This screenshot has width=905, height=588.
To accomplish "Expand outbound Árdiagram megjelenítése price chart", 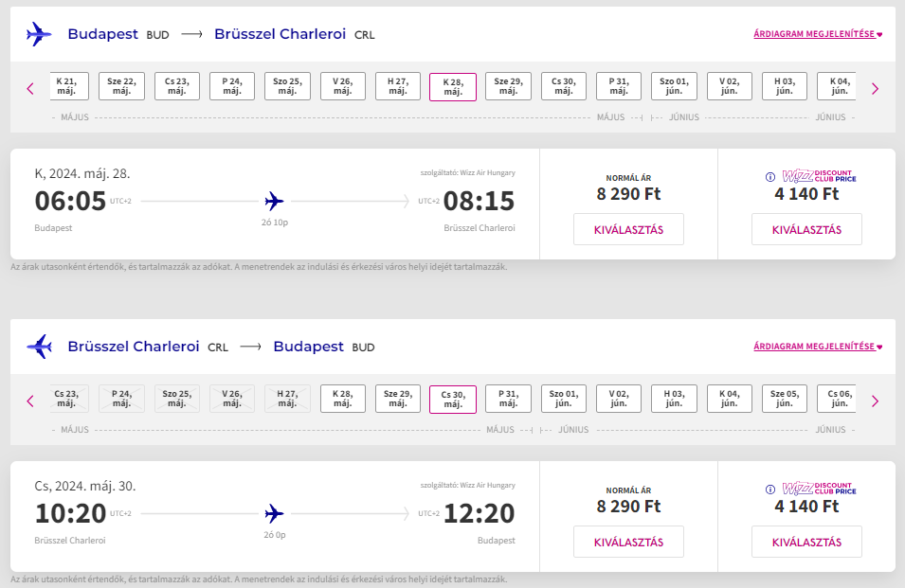I will 818,34.
